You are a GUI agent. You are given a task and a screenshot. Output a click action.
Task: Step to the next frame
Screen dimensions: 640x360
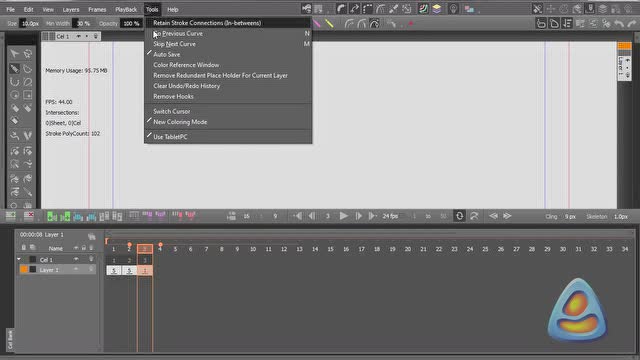[358, 216]
